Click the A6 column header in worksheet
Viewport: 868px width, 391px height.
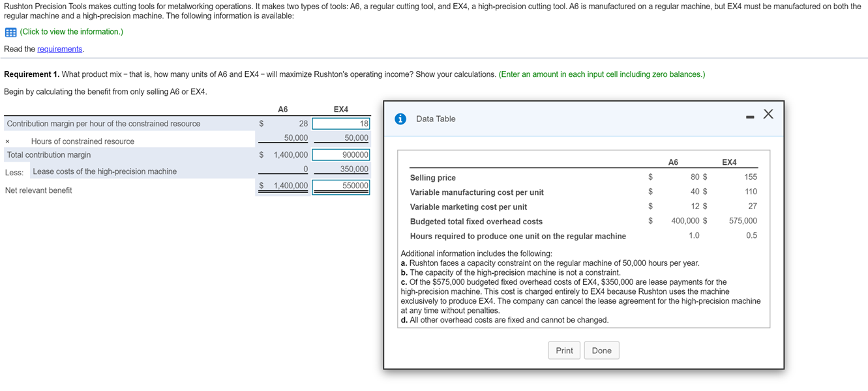[282, 109]
